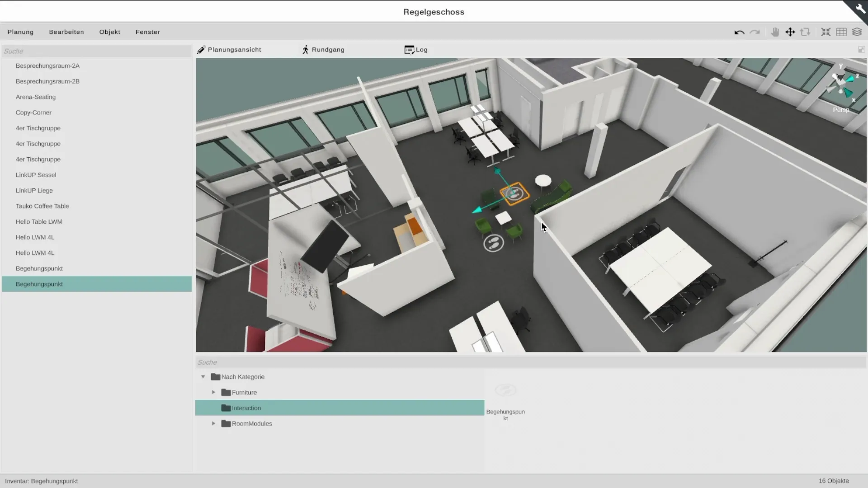Open the Objekt menu
This screenshot has width=868, height=488.
pos(110,32)
